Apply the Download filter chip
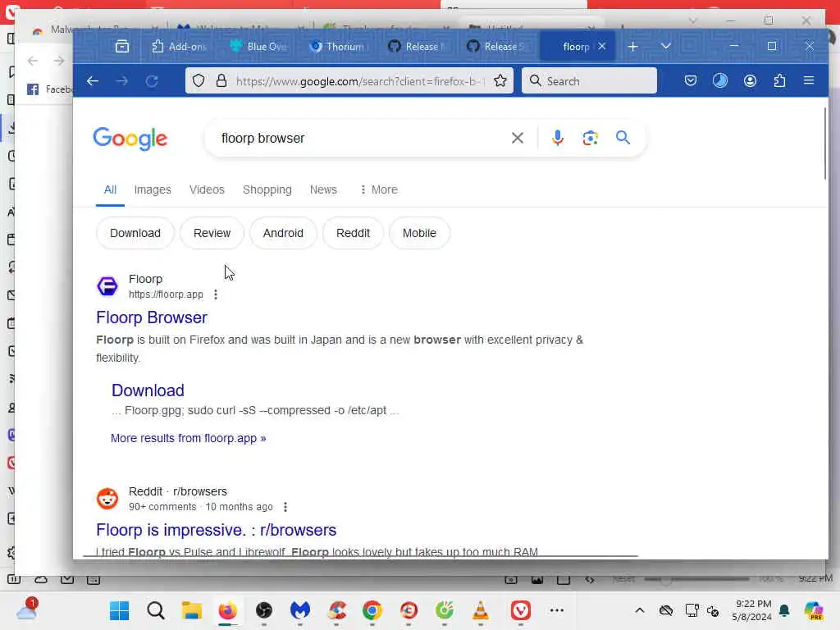 135,233
